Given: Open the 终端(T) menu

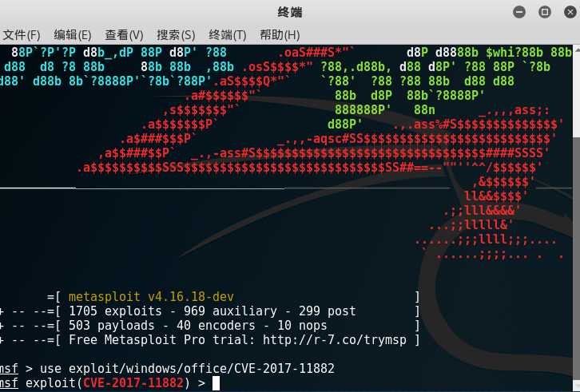Looking at the screenshot, I should 228,35.
